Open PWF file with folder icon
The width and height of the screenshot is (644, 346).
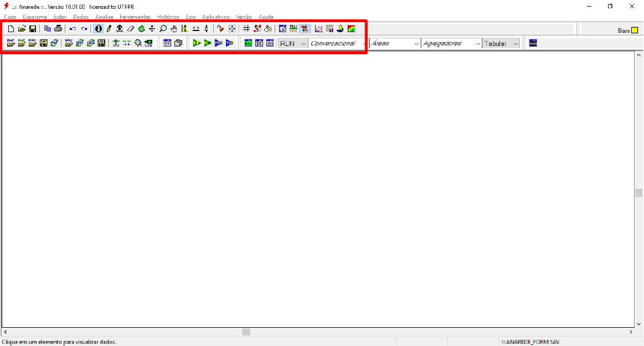point(11,43)
